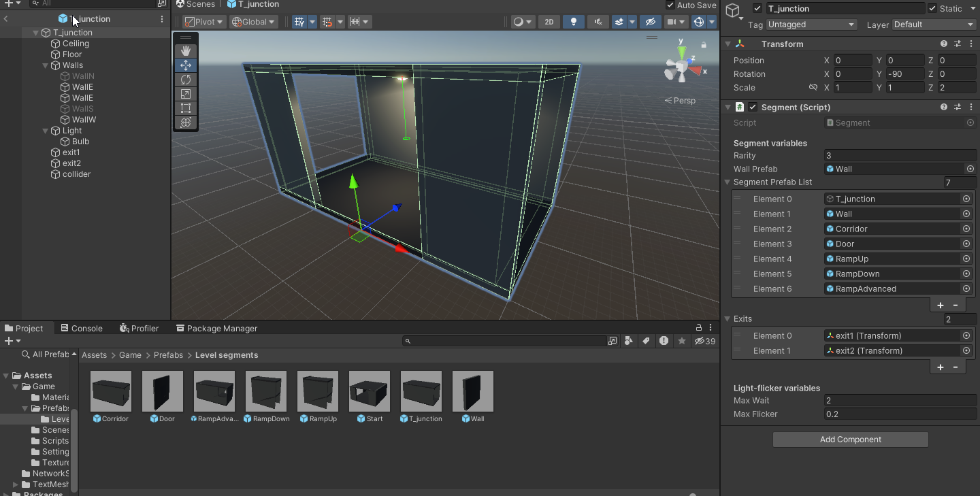The image size is (980, 496).
Task: Add a new element to Exits list
Action: [x=940, y=367]
